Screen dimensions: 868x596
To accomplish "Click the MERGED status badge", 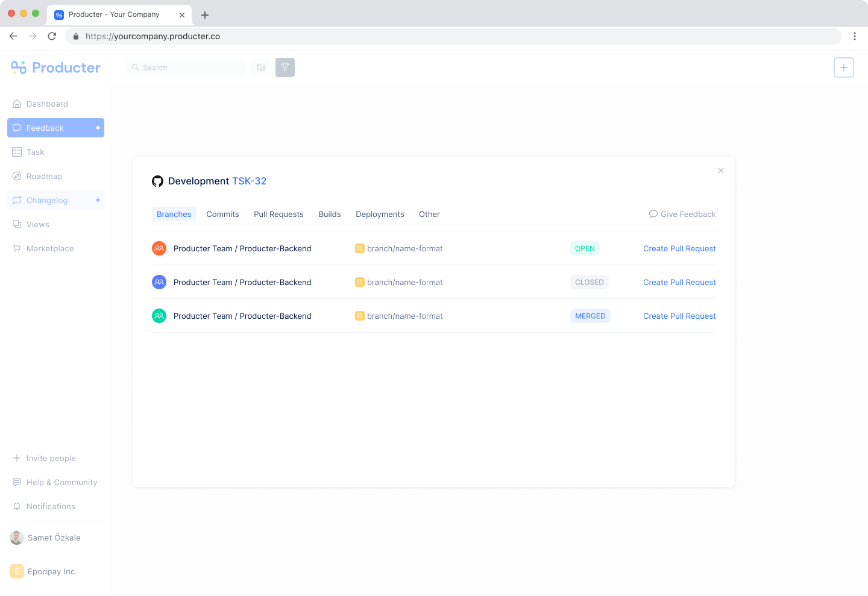I will (590, 316).
